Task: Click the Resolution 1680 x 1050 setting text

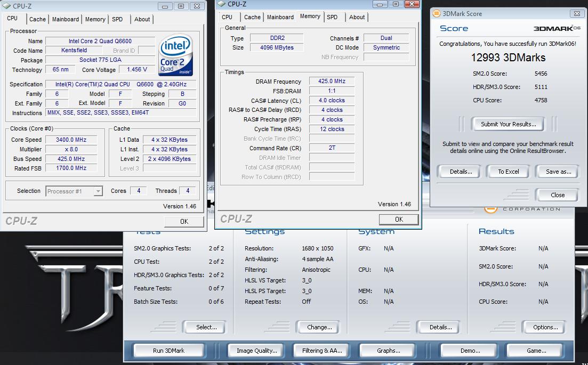Action: [x=317, y=248]
